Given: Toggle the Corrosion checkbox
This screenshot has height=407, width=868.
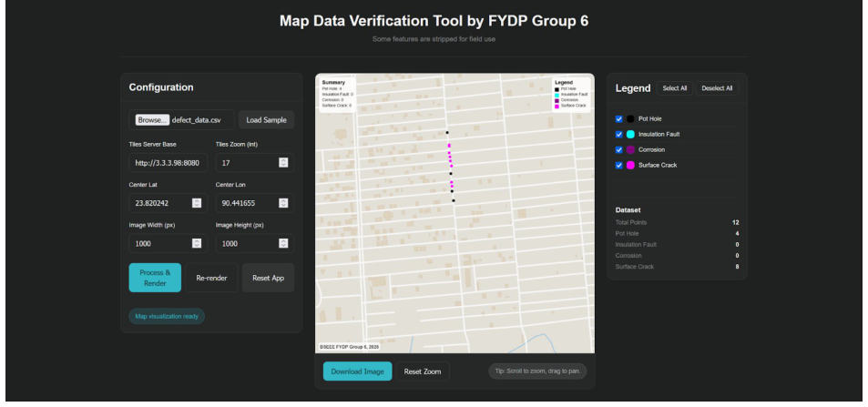Looking at the screenshot, I should click(618, 150).
